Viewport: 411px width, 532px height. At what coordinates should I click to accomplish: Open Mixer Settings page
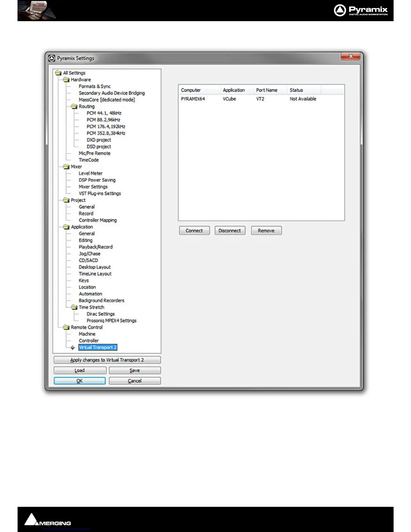(x=93, y=187)
